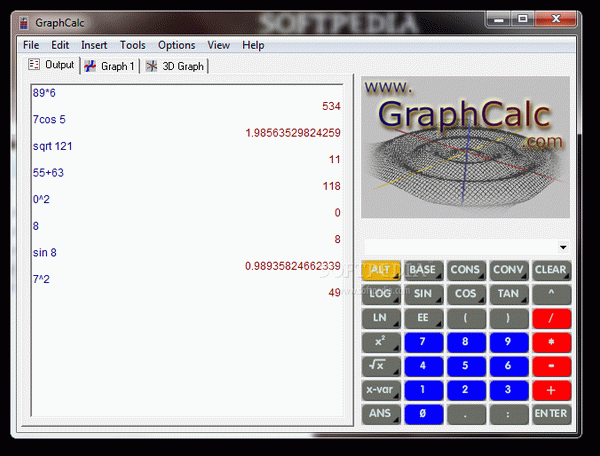Click the caret exponent key
600x456 pixels.
pyautogui.click(x=551, y=294)
